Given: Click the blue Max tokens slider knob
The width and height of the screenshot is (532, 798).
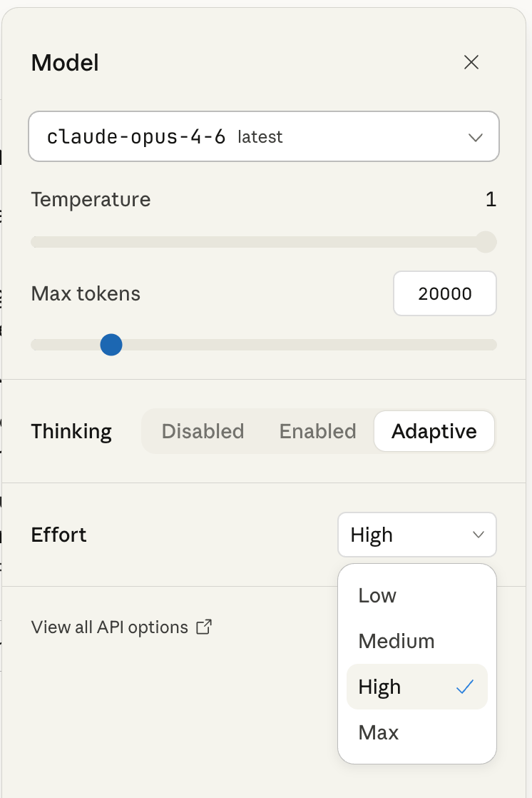Looking at the screenshot, I should 111,345.
